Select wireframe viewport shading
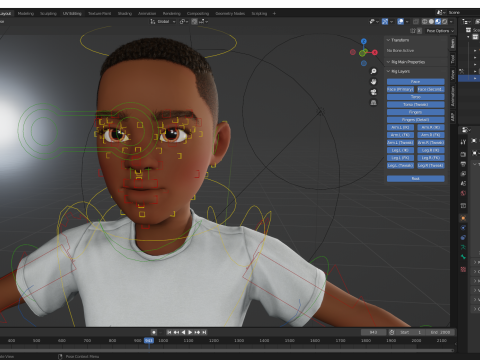 pos(425,22)
